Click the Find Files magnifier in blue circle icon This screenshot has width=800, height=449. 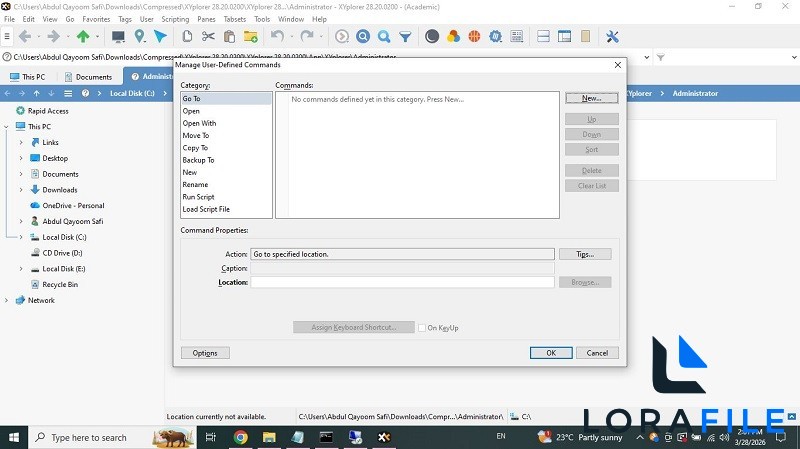[x=363, y=36]
